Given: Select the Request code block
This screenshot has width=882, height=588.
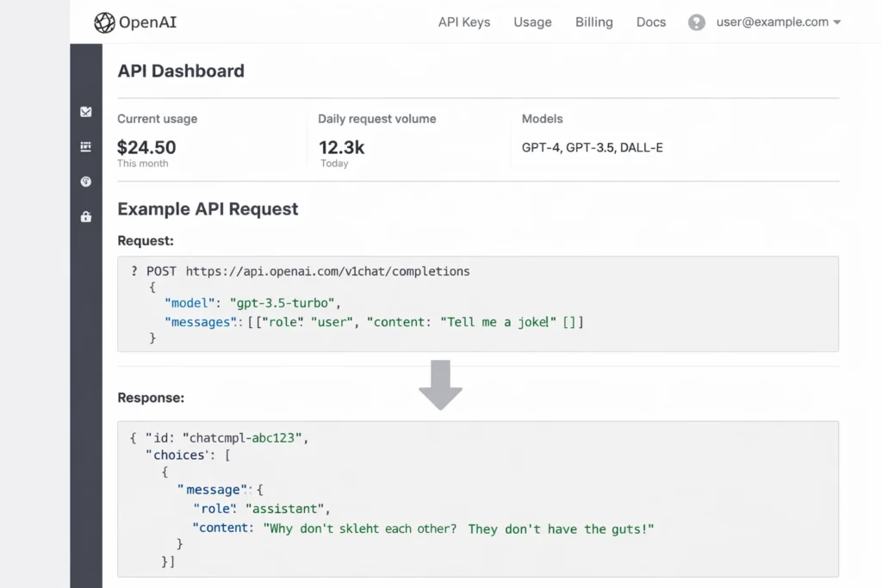Looking at the screenshot, I should coord(478,304).
